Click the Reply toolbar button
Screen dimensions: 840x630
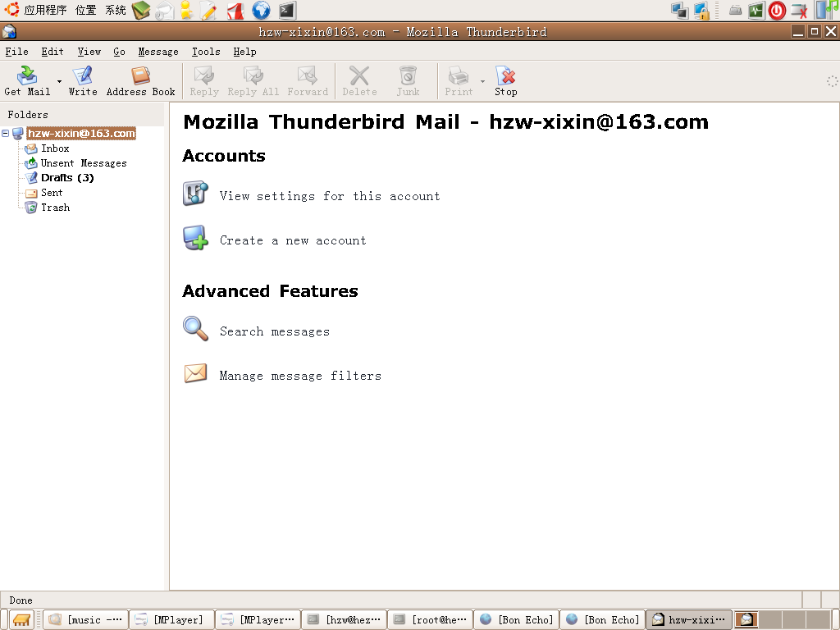point(204,81)
